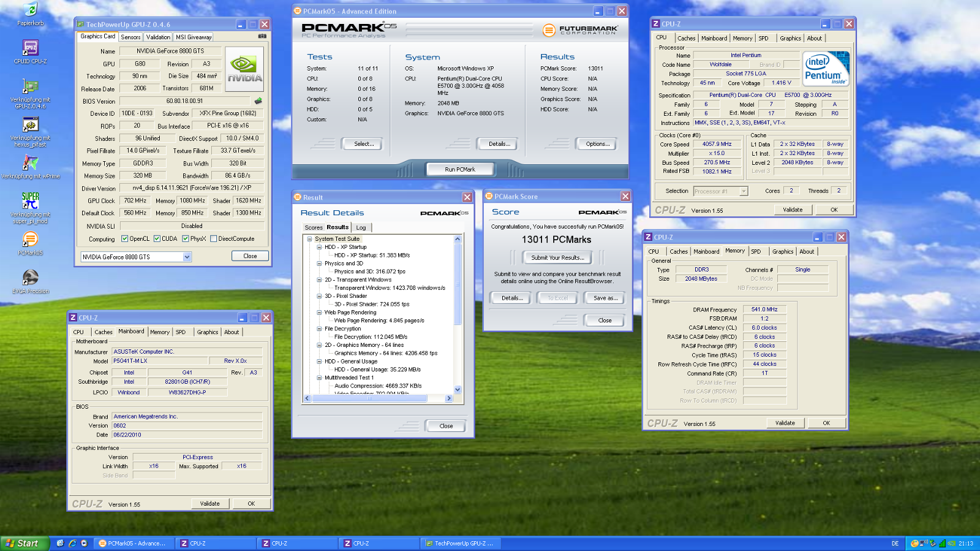Image resolution: width=980 pixels, height=551 pixels.
Task: Collapse the Web Page Rendering node
Action: [319, 313]
